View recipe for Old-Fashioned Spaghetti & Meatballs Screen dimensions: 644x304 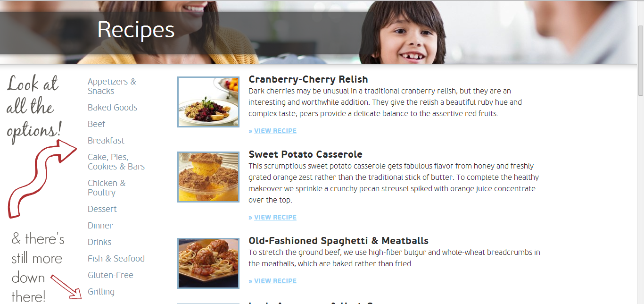point(272,281)
